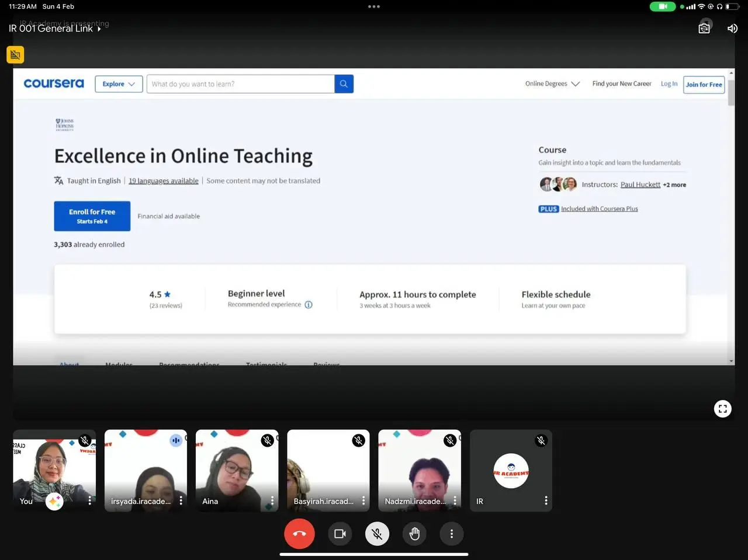Viewport: 748px width, 560px height.
Task: Click the Log In link
Action: [x=669, y=84]
